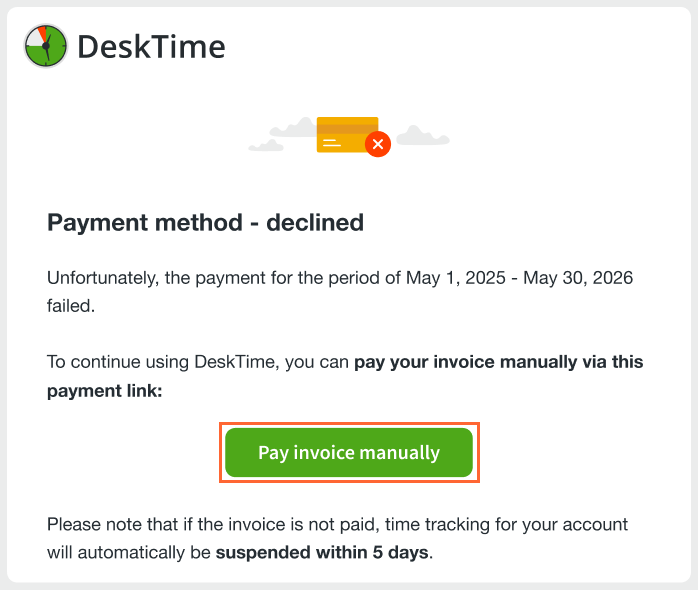Select the yellow credit card illustration
The height and width of the screenshot is (590, 698).
348,135
